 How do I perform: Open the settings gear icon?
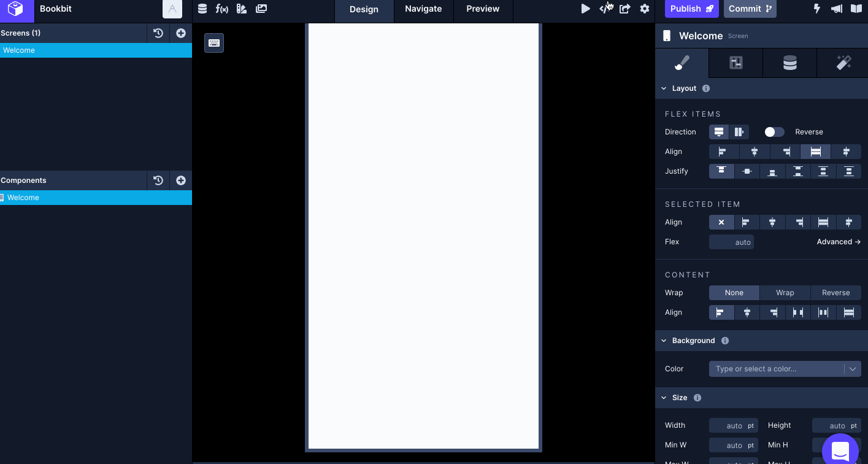[x=644, y=9]
